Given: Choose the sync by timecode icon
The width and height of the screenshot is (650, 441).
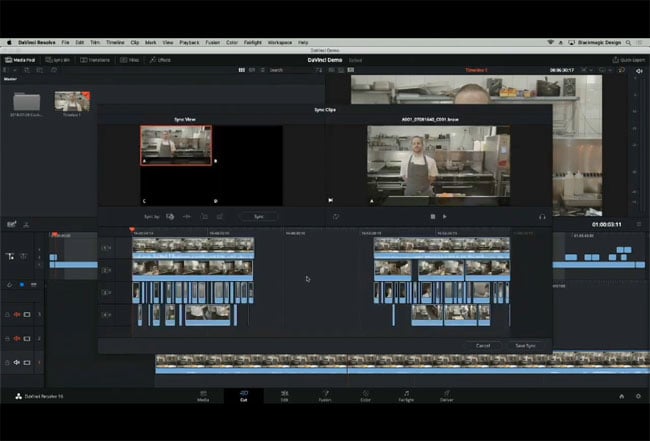Looking at the screenshot, I should [x=170, y=216].
